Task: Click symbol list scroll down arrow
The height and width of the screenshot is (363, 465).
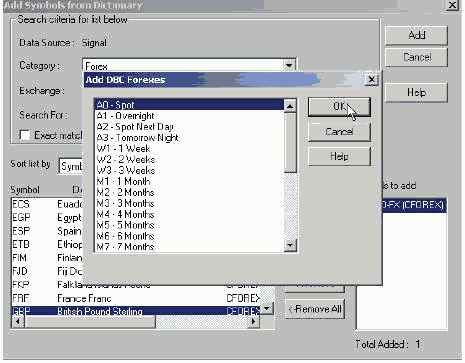Action: (x=267, y=308)
